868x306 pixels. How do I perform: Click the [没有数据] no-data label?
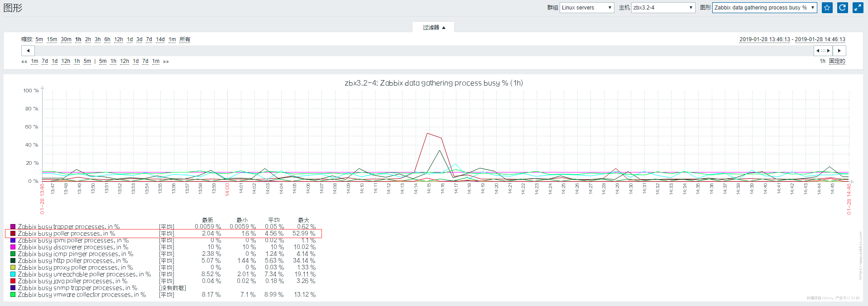(x=173, y=288)
